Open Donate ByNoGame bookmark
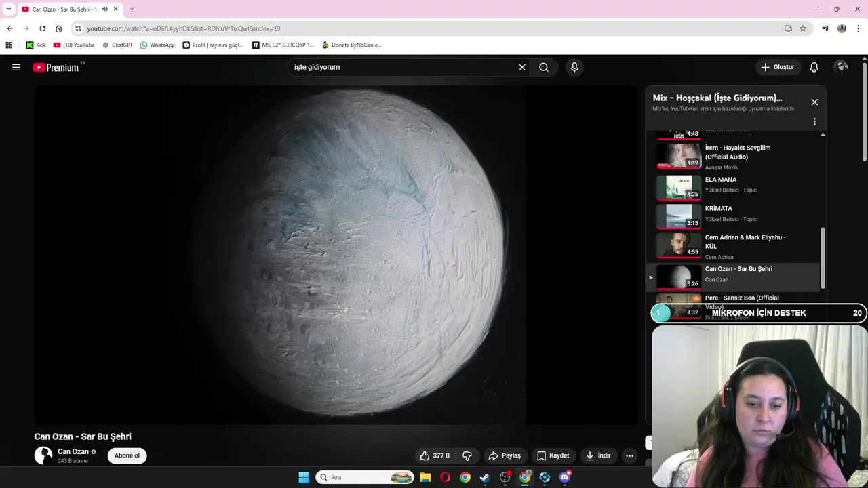Image resolution: width=868 pixels, height=488 pixels. tap(351, 45)
